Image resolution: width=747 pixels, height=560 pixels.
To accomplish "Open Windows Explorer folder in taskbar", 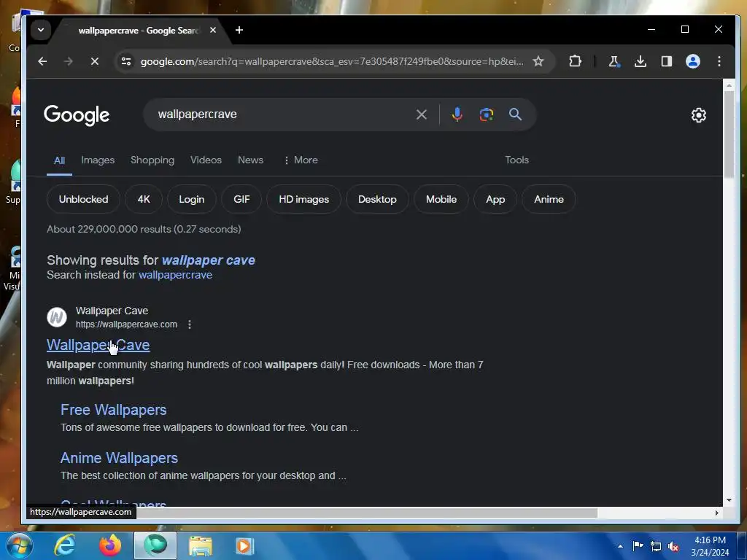I will [x=201, y=545].
